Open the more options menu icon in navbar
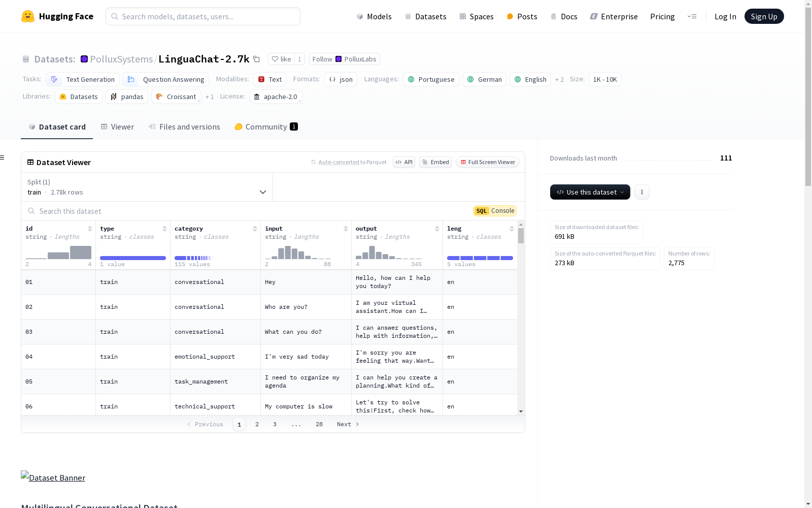This screenshot has width=812, height=508. click(692, 16)
